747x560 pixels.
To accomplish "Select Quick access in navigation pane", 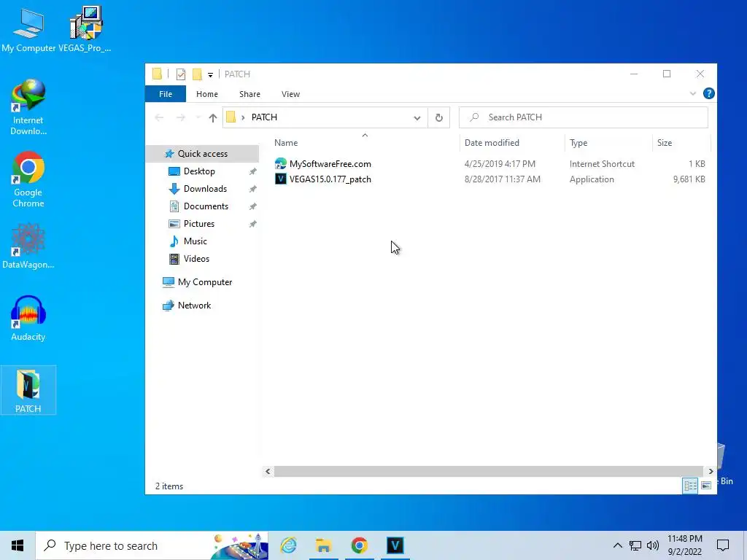I will (203, 153).
